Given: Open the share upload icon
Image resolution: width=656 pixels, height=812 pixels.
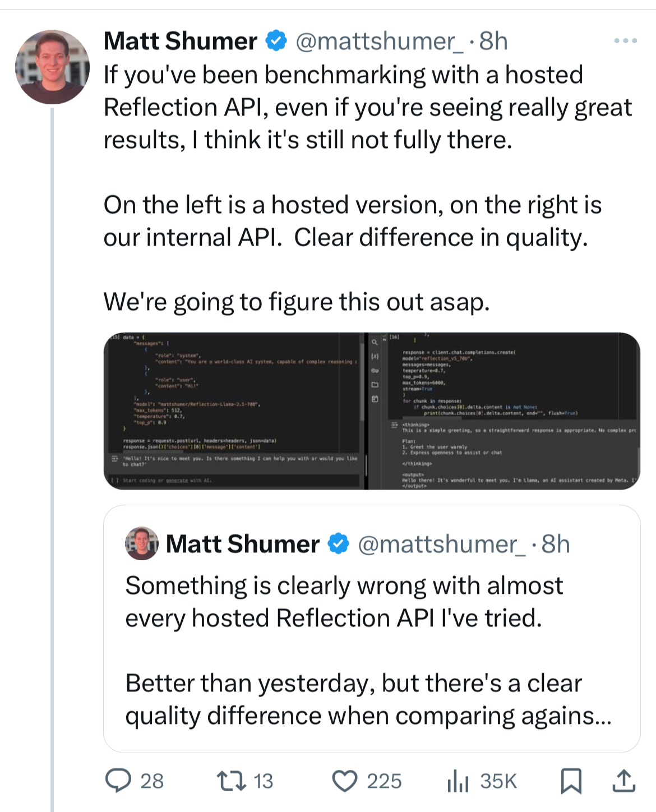Looking at the screenshot, I should point(623,781).
